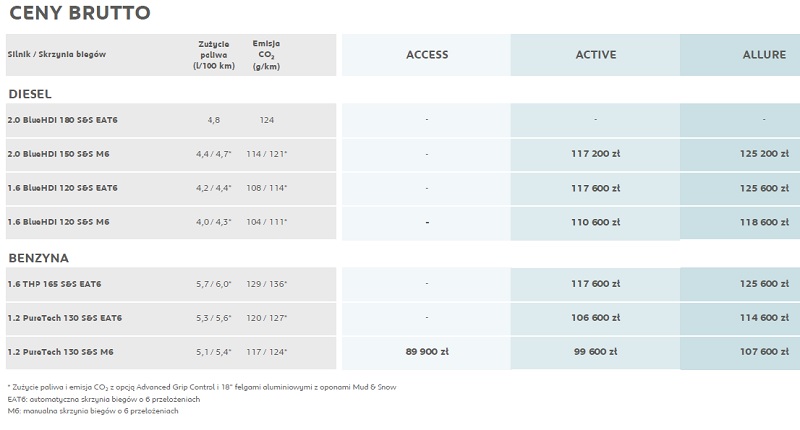Click the CENY BRUTTO heading
This screenshot has width=800, height=430.
(x=80, y=13)
